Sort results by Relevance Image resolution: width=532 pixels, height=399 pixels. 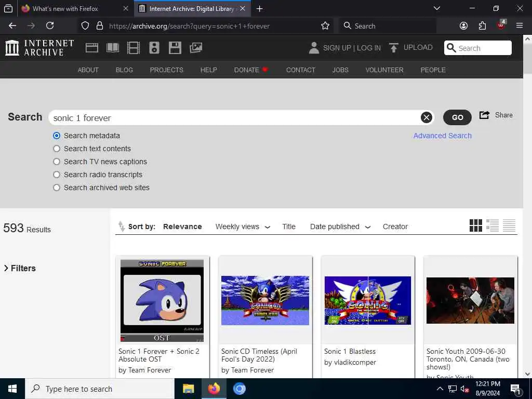[x=182, y=227]
